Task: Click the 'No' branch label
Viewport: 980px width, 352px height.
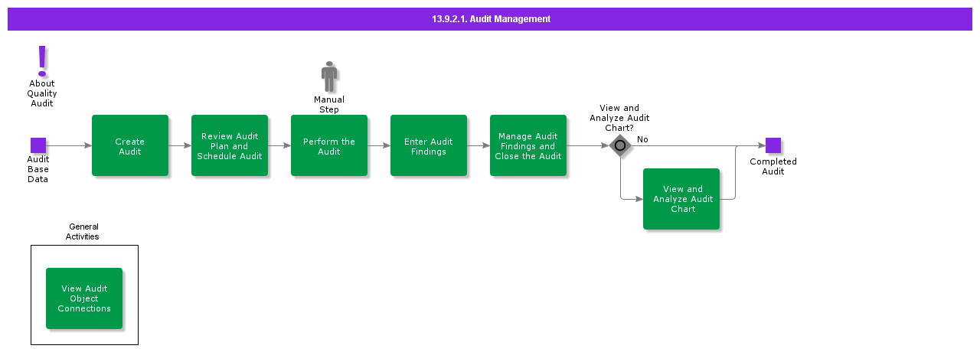Action: pyautogui.click(x=642, y=139)
